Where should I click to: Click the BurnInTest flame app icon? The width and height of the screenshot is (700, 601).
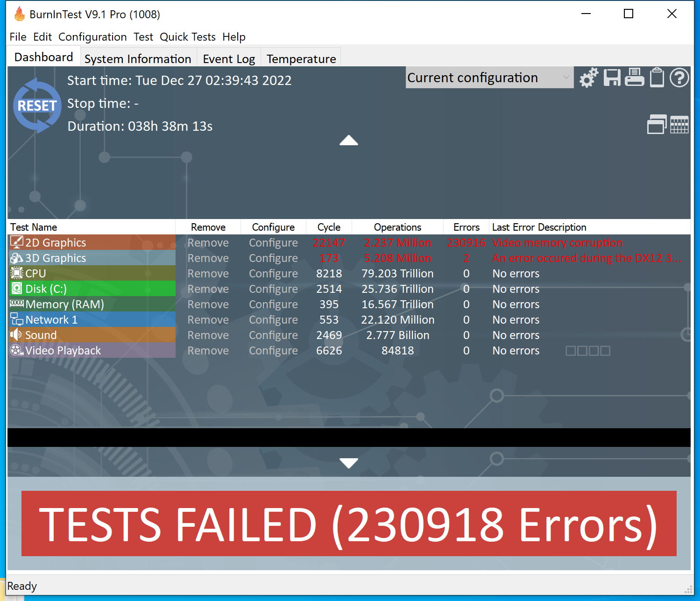(x=20, y=14)
